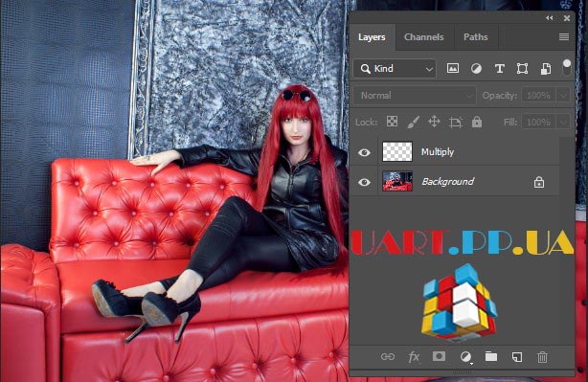
Task: Click the Background layer name
Action: (448, 182)
